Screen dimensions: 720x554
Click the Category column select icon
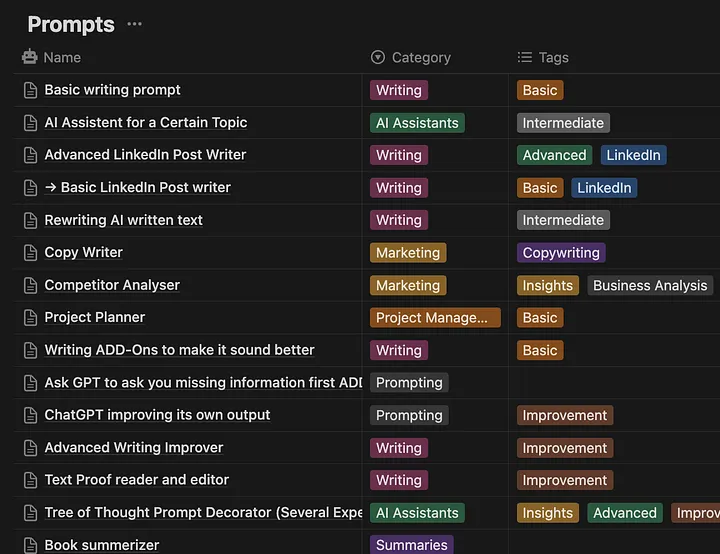click(378, 57)
